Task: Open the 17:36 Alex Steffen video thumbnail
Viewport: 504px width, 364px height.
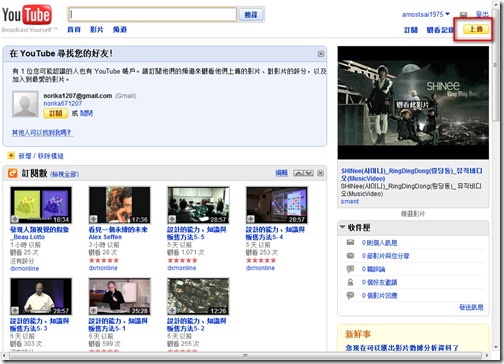Action: [x=120, y=205]
